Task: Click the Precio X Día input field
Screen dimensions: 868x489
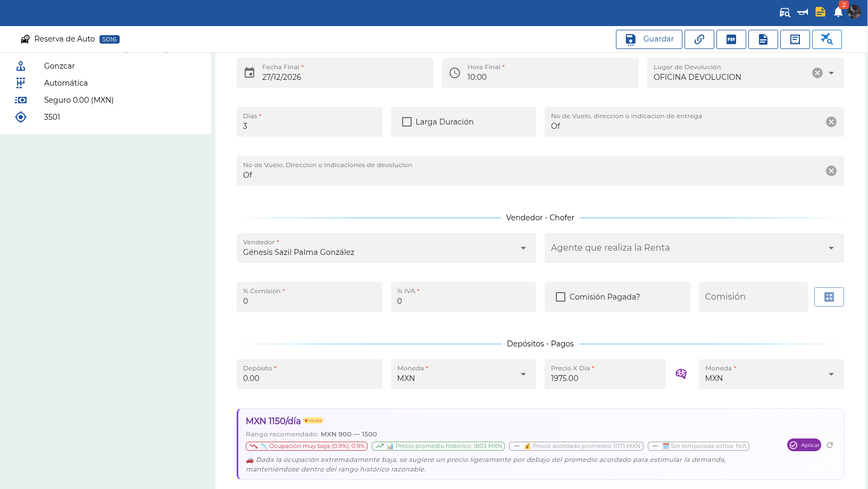Action: pos(605,374)
